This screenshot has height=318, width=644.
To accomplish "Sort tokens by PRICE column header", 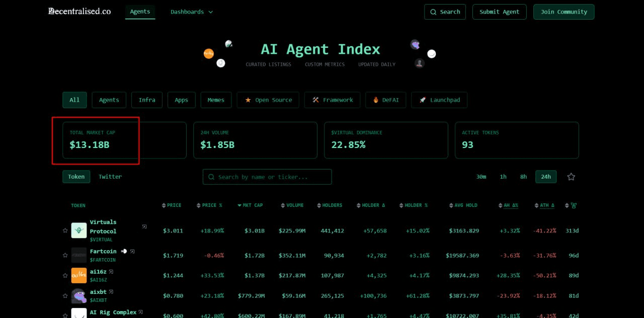I will pos(172,205).
